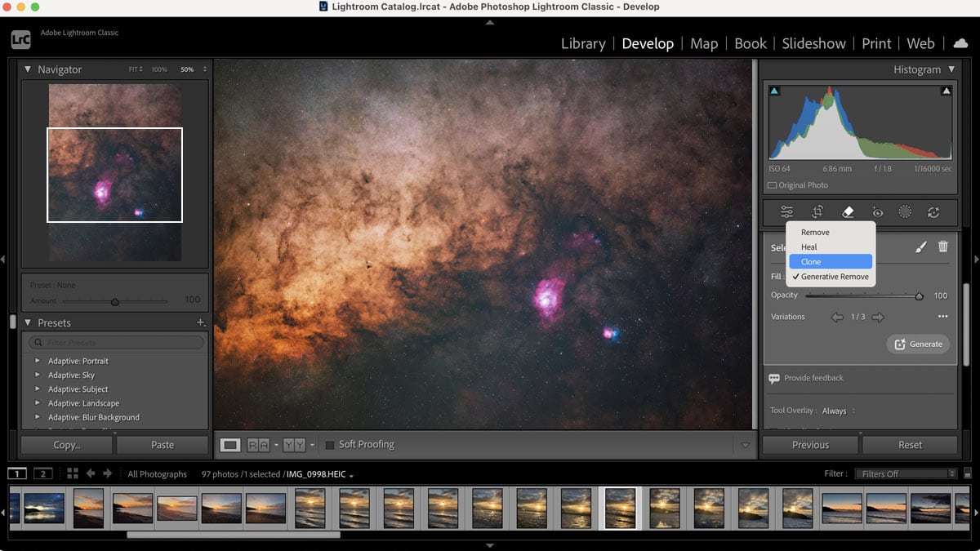
Task: Click the Provide feedback speech bubble icon
Action: click(x=773, y=379)
